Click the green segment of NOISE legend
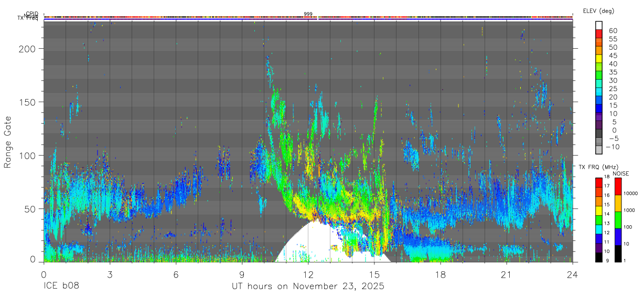644x297 pixels. click(x=617, y=220)
